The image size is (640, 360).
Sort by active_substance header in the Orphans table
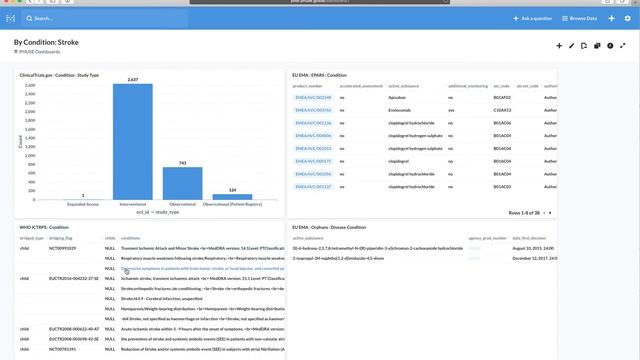coord(308,238)
